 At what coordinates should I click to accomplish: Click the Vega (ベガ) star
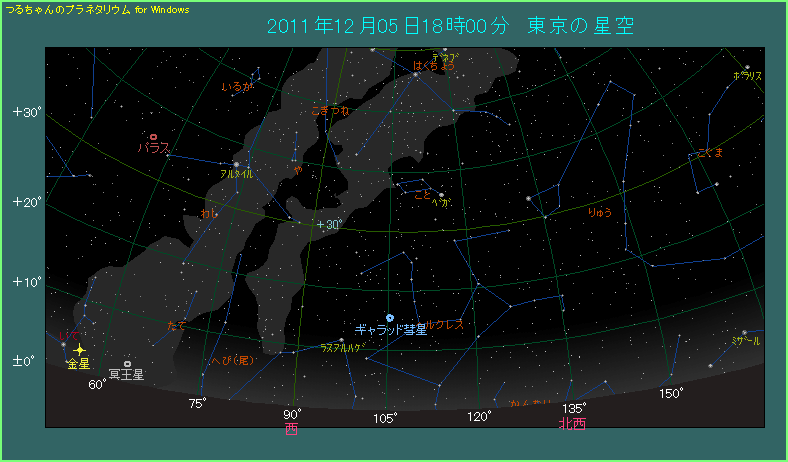tap(440, 195)
